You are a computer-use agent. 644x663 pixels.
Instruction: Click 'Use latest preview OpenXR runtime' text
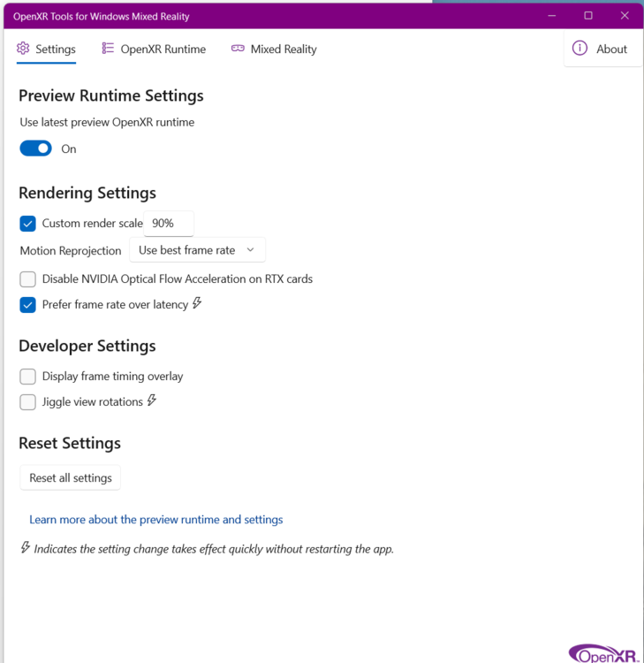coord(108,122)
